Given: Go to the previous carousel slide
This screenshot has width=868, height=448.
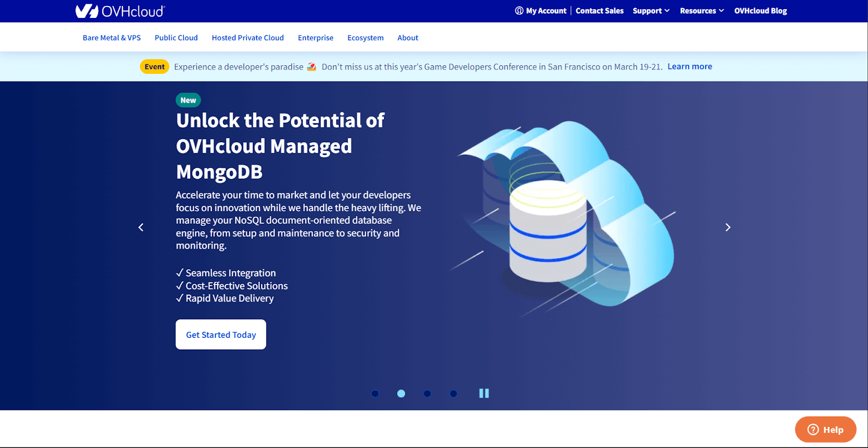Looking at the screenshot, I should [141, 228].
